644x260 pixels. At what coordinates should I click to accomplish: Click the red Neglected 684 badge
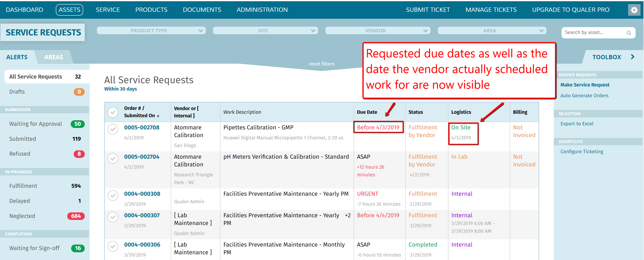[x=76, y=216]
